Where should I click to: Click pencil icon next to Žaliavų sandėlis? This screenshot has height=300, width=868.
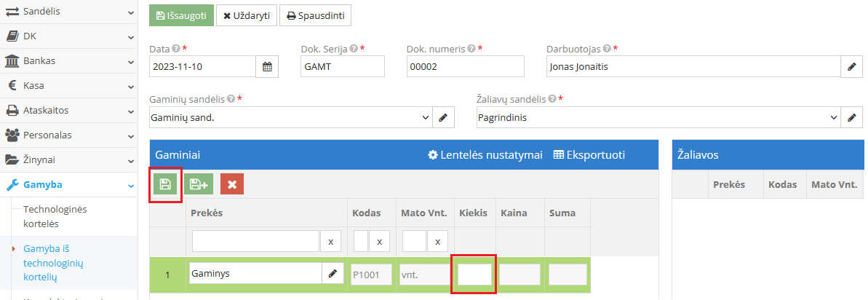tap(851, 117)
